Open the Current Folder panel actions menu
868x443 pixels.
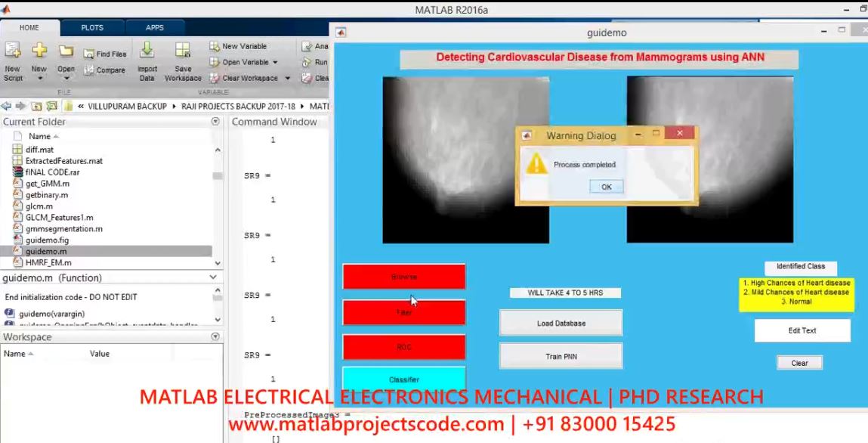[215, 121]
